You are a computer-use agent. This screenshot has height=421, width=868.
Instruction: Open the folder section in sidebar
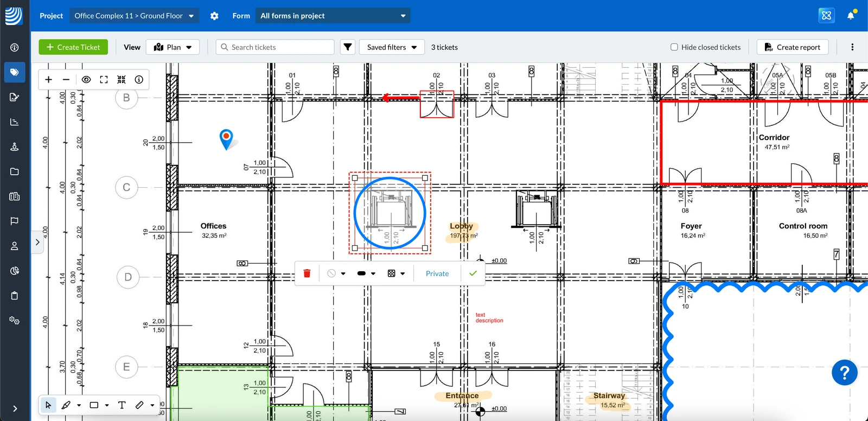pos(15,171)
